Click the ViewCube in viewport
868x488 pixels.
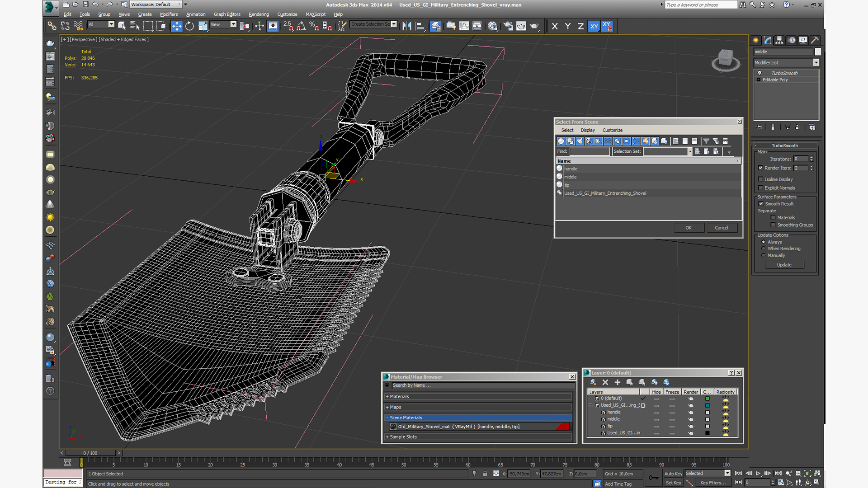726,60
